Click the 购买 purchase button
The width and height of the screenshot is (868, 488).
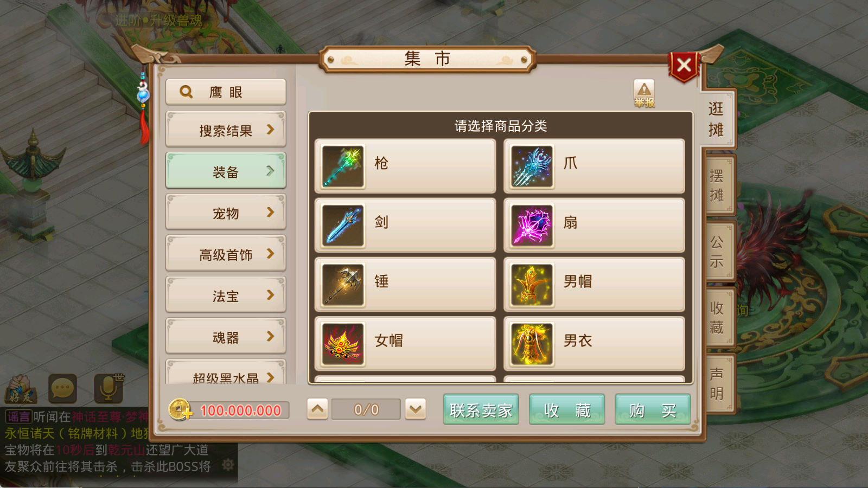click(653, 410)
